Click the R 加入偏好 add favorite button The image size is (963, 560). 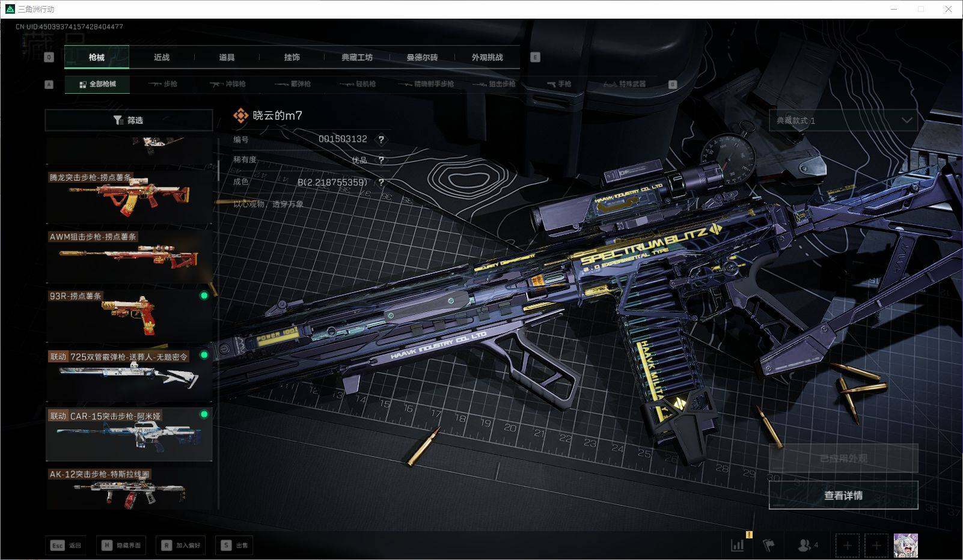pos(180,546)
